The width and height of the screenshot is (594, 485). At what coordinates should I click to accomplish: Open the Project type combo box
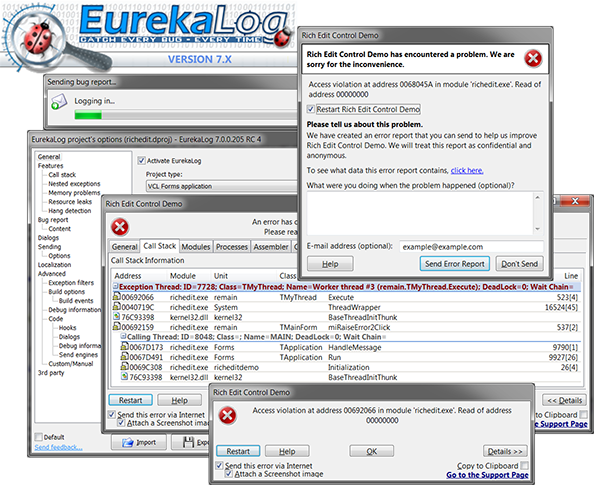tap(222, 186)
